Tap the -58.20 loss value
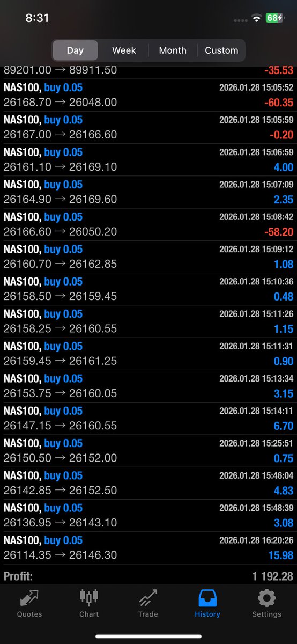This screenshot has height=644, width=297. tap(278, 232)
